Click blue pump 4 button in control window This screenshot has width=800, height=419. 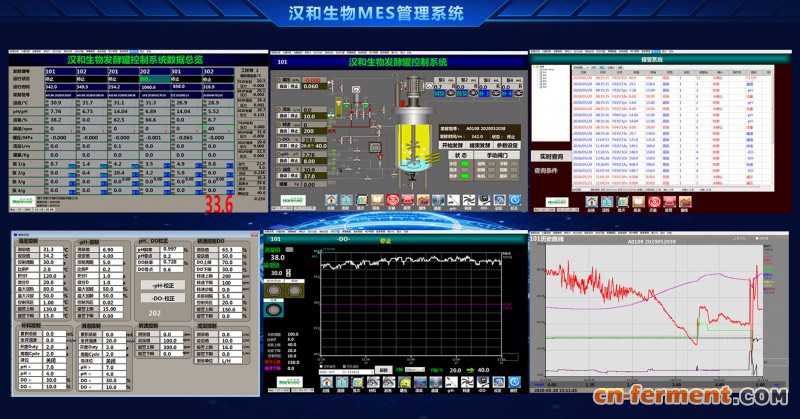(507, 93)
